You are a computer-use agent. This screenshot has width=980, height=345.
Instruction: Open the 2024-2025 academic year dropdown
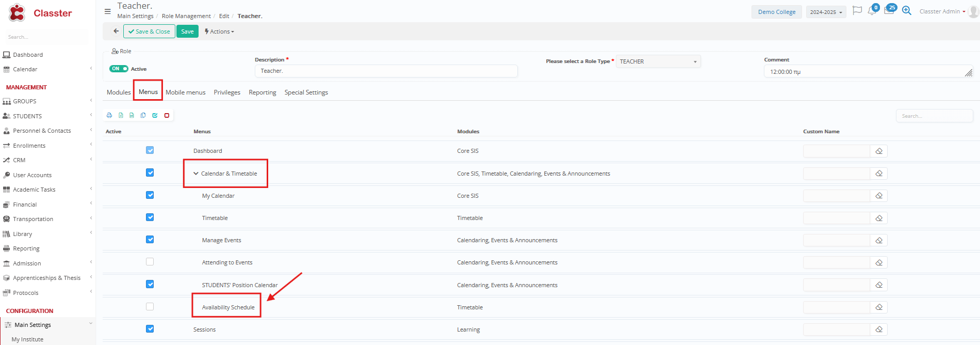(x=826, y=12)
